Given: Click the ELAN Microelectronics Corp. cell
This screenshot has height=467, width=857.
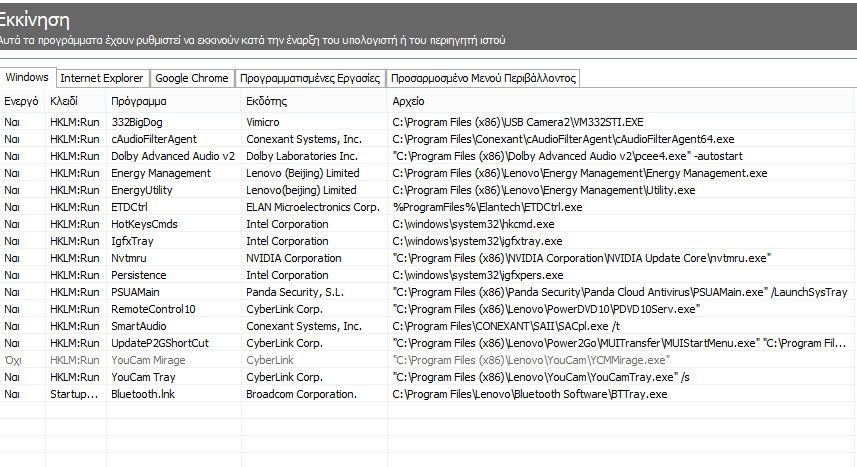Looking at the screenshot, I should coord(313,207).
